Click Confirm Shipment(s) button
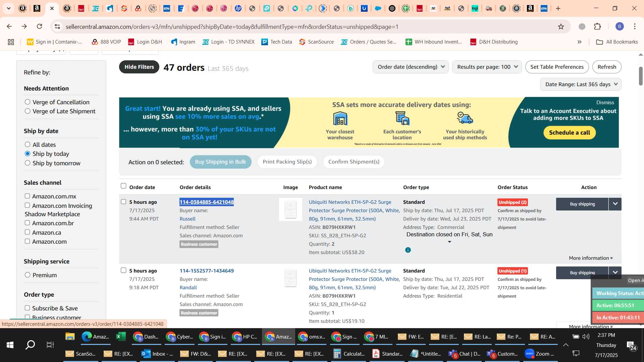The height and width of the screenshot is (362, 644). pyautogui.click(x=354, y=162)
